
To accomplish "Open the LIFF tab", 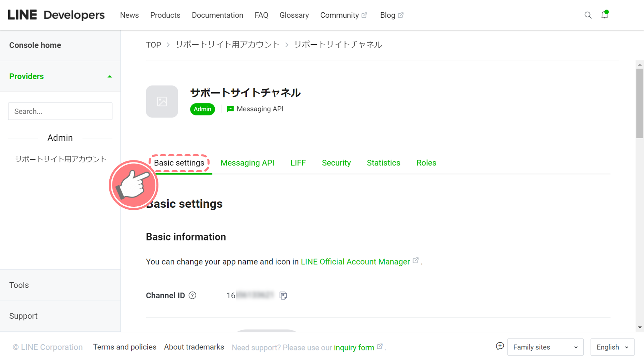I will [x=298, y=163].
